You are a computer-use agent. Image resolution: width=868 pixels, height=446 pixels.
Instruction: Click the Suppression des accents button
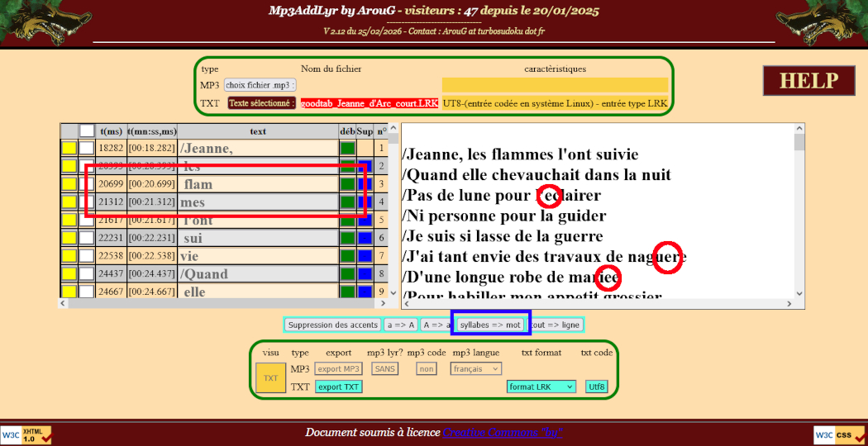point(332,325)
